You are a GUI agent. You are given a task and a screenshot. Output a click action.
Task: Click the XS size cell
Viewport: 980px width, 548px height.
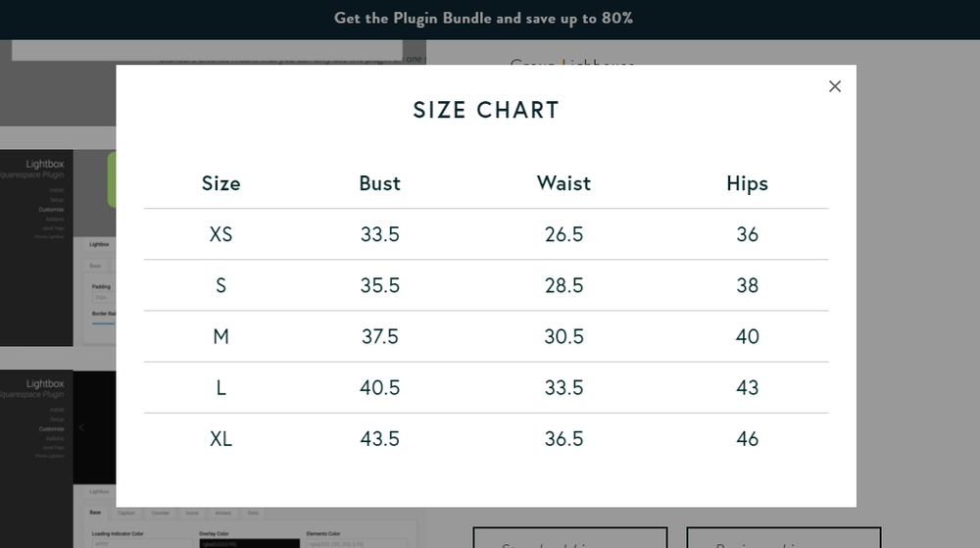tap(220, 234)
